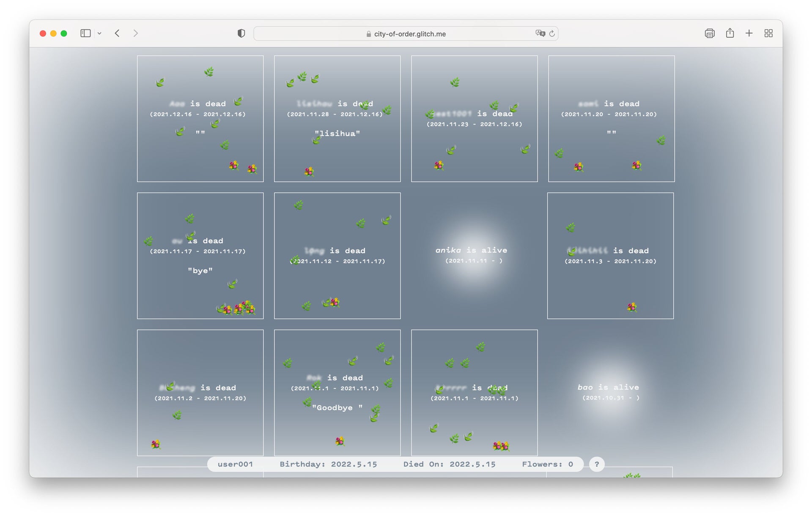812x516 pixels.
Task: Open the Share icon menu
Action: click(x=730, y=33)
